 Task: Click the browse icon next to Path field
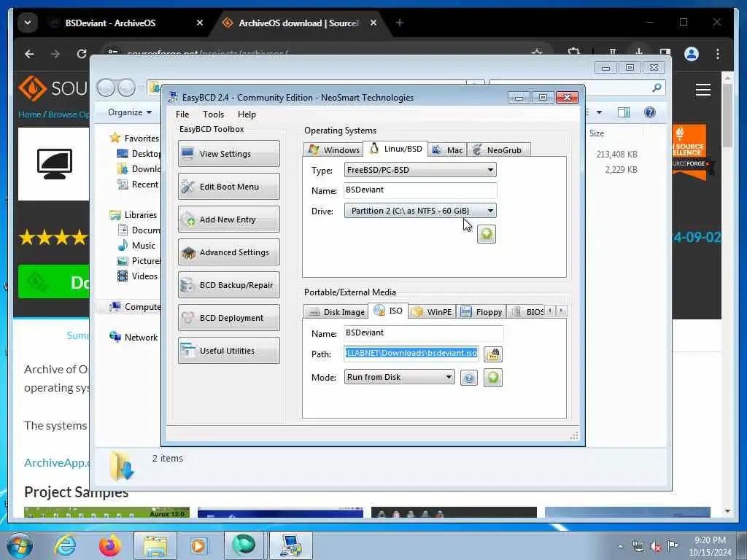(493, 354)
